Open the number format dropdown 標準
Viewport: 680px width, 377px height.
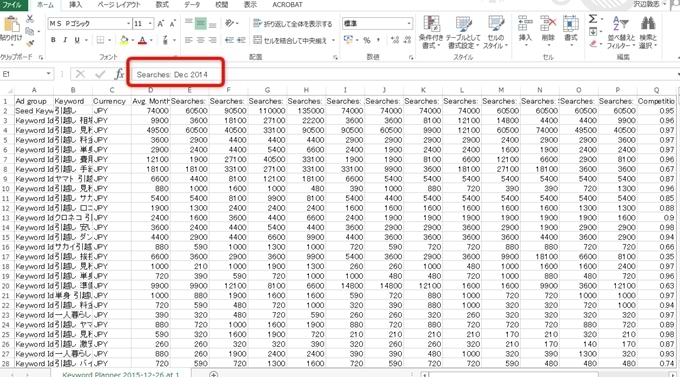409,23
